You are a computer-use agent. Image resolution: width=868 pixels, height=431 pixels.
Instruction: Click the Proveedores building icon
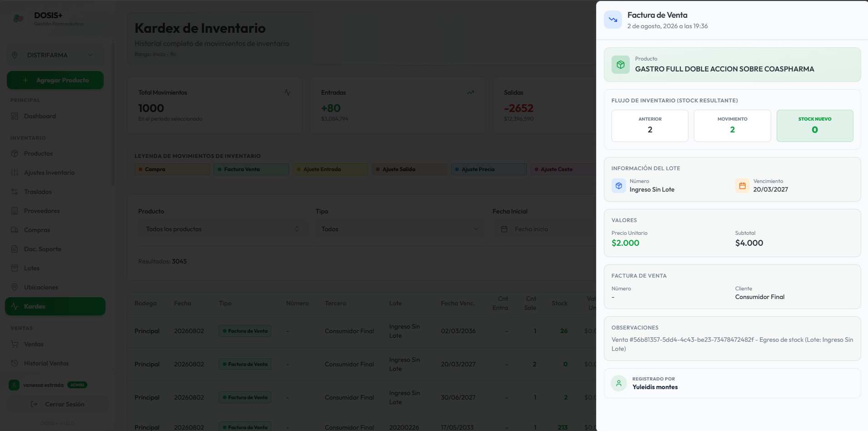(15, 211)
